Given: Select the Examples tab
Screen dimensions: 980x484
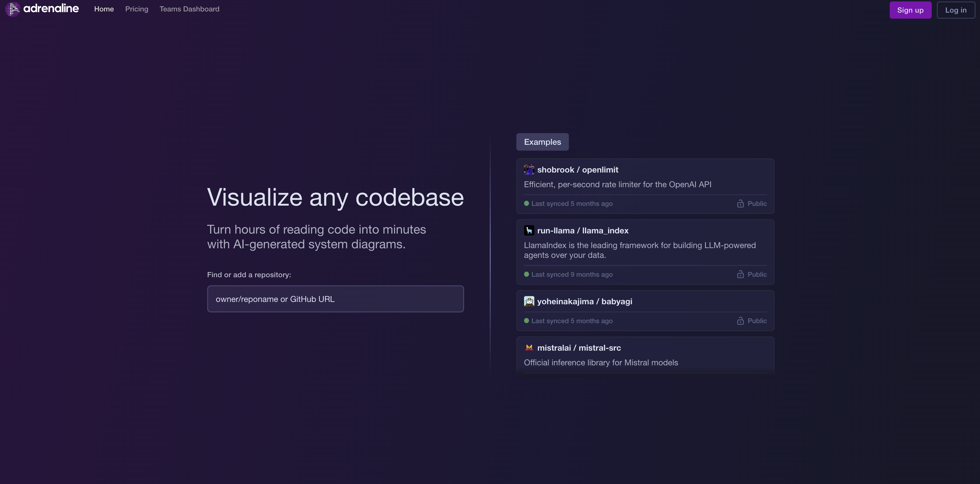Looking at the screenshot, I should click(x=542, y=142).
